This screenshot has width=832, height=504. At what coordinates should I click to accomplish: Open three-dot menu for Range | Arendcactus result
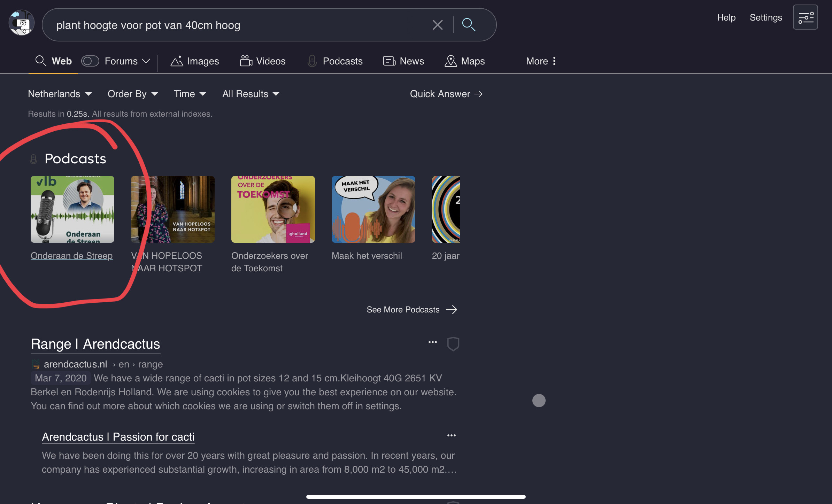coord(432,342)
